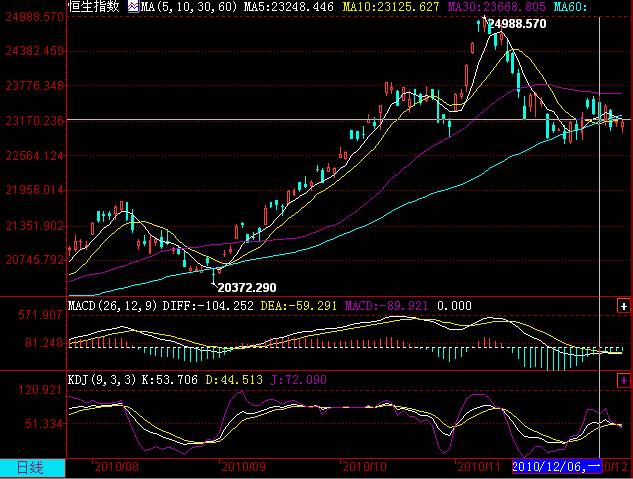Click the 20745.792 price axis label
This screenshot has width=633, height=479.
(x=35, y=259)
